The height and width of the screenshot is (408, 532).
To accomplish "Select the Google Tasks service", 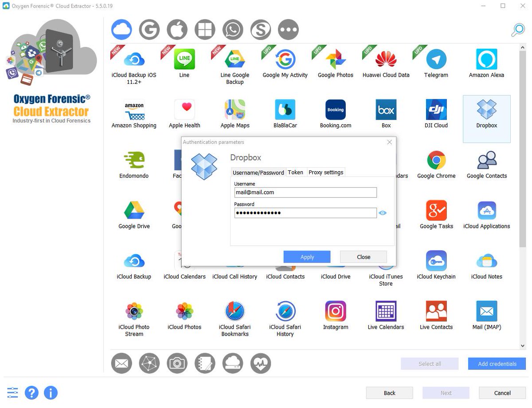I will point(436,215).
